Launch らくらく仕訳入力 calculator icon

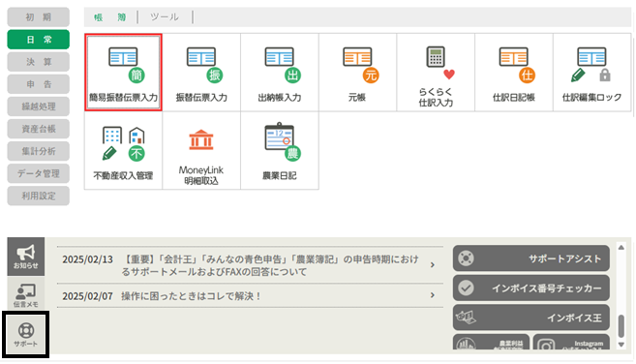pos(436,73)
